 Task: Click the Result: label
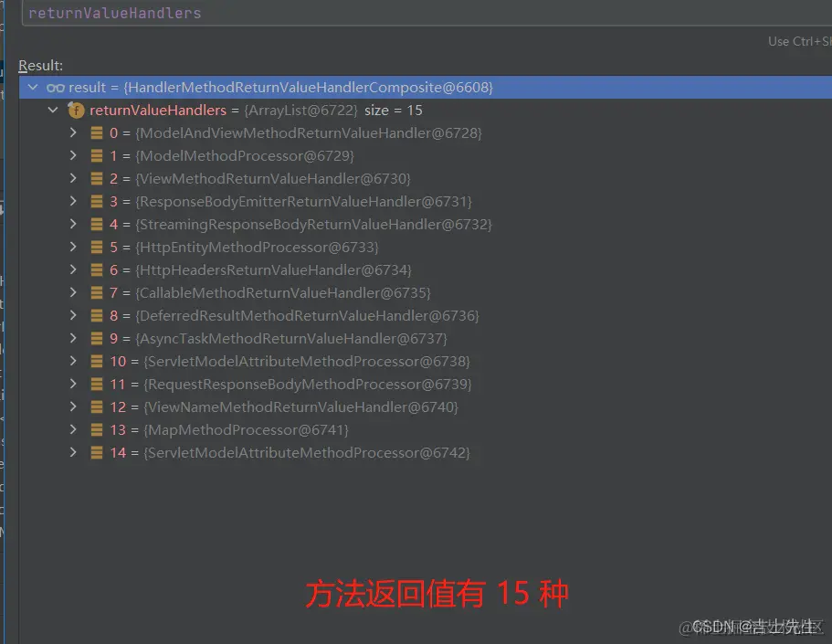click(x=40, y=65)
